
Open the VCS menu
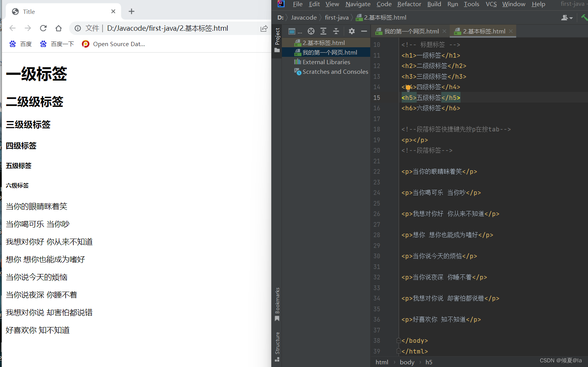pyautogui.click(x=491, y=4)
